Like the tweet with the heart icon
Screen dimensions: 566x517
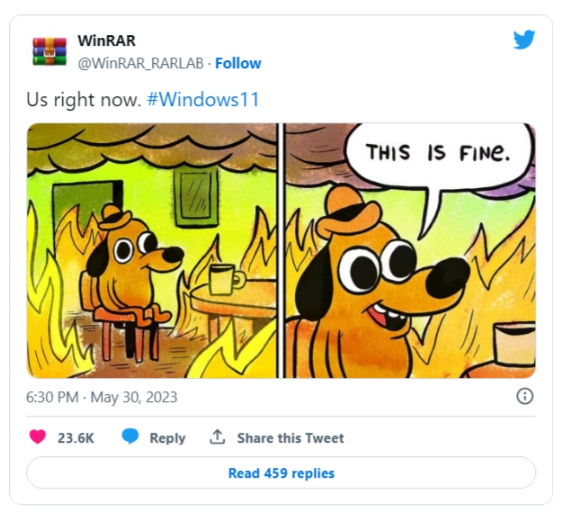tap(38, 437)
